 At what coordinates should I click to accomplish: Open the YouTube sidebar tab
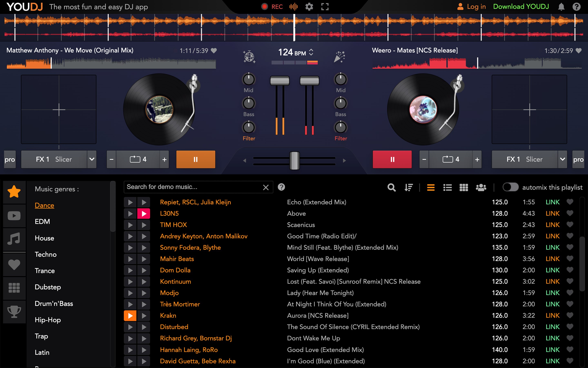(14, 216)
